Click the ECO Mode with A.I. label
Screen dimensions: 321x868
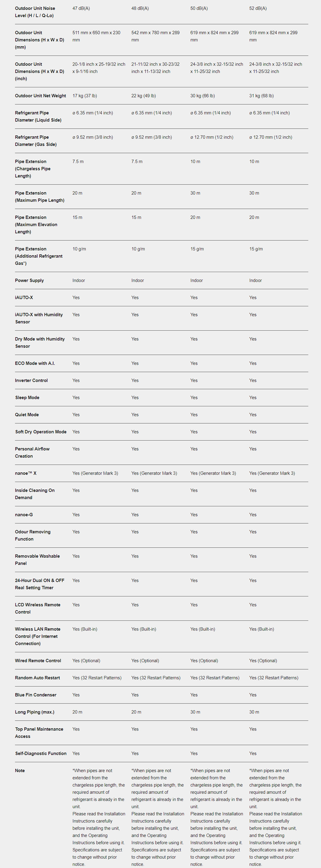point(35,363)
